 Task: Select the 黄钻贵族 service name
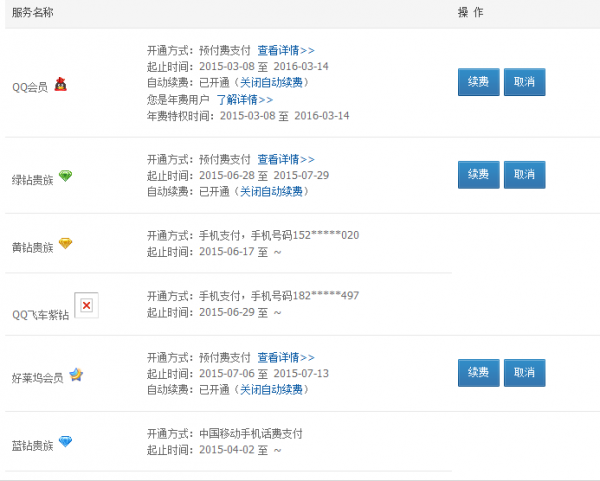[x=33, y=248]
